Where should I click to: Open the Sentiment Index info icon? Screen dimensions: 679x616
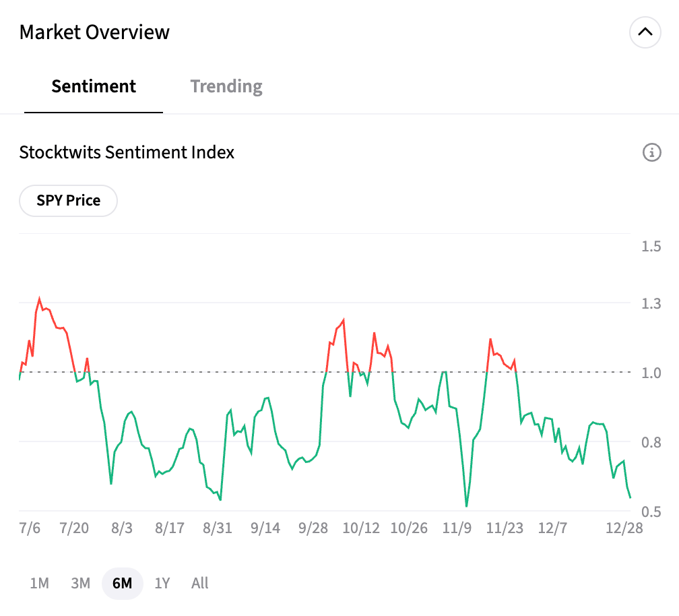coord(651,153)
